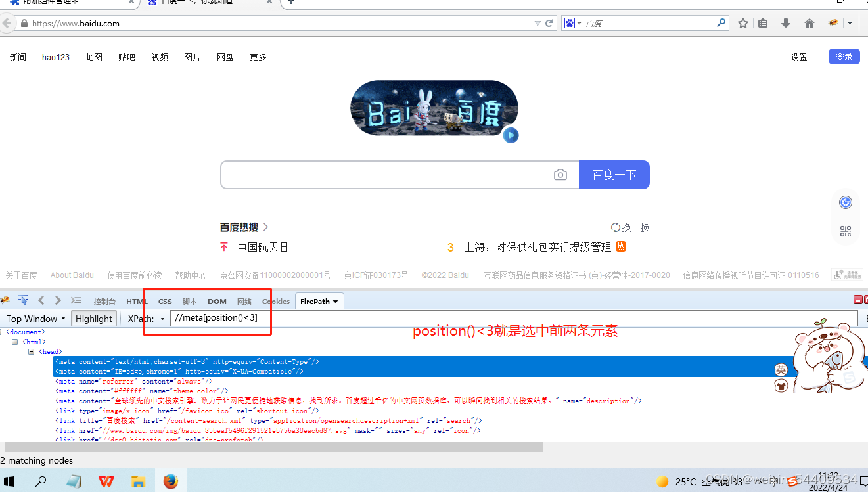Open the 贴吧 link
Screen dimensions: 868x492
(x=127, y=57)
